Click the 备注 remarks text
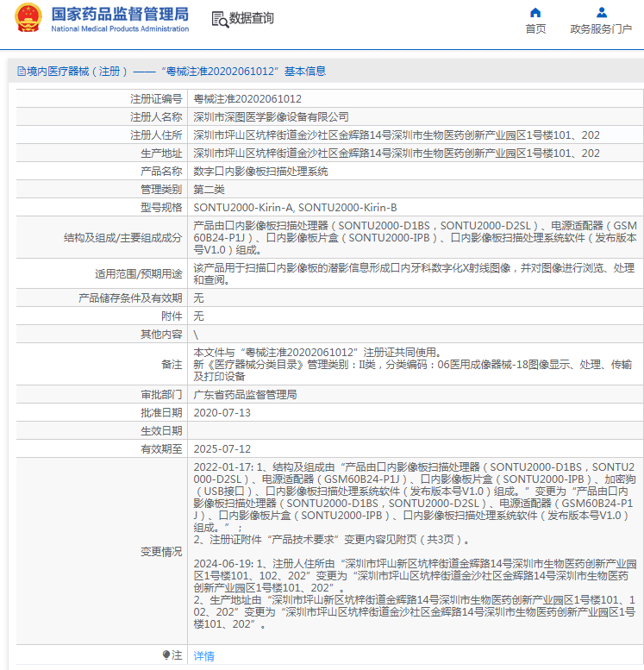The height and width of the screenshot is (670, 644). pyautogui.click(x=413, y=365)
